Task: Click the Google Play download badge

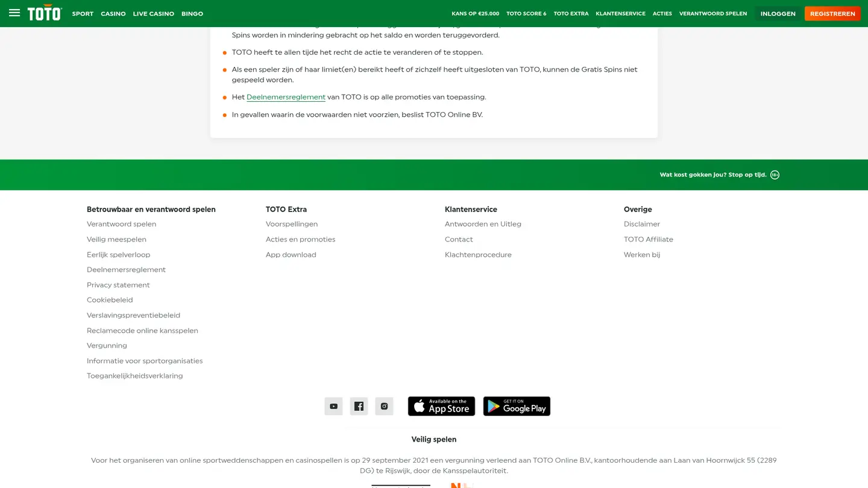Action: point(517,406)
